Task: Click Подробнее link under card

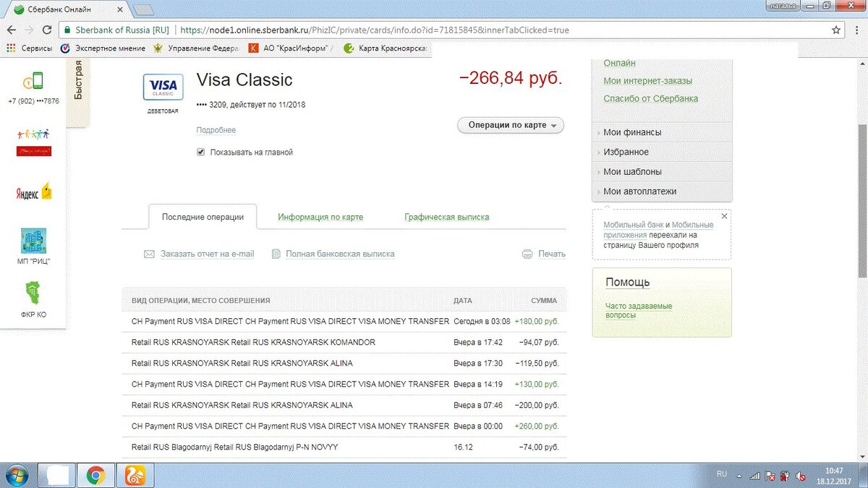Action: click(x=216, y=130)
